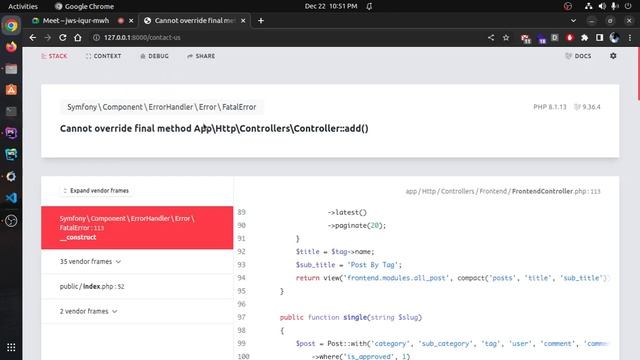
Task: Click code line 97 public function single
Action: pyautogui.click(x=351, y=317)
